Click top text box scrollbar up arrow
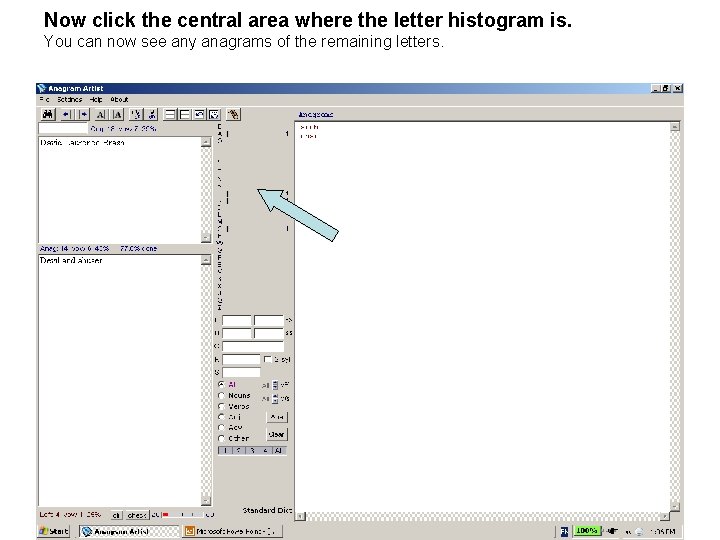Viewport: 720px width, 540px height. 206,142
